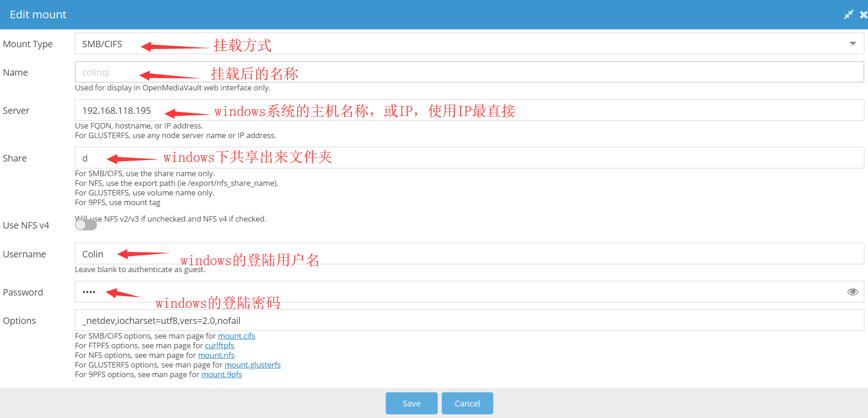868x418 pixels.
Task: Click the 'Use FQDN, hostname, or IP address.' hint
Action: click(x=139, y=126)
